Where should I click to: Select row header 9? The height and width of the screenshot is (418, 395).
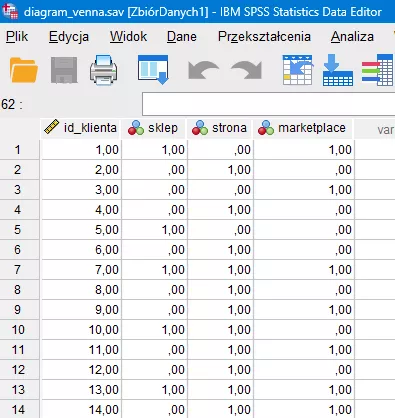tap(19, 310)
